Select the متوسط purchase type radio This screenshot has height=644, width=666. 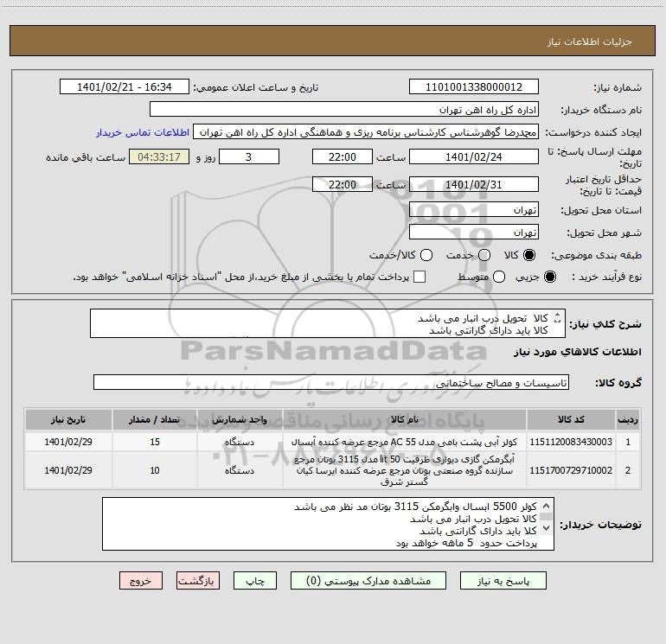click(499, 277)
